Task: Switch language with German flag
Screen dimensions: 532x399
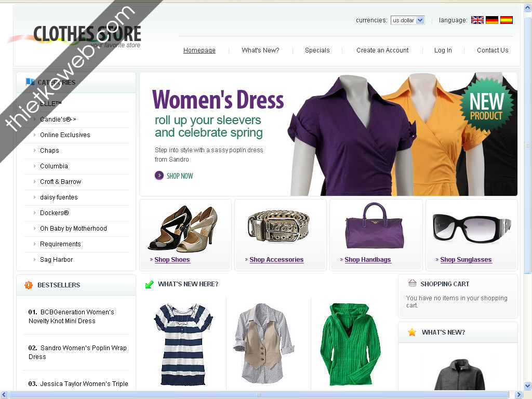Action: coord(491,20)
